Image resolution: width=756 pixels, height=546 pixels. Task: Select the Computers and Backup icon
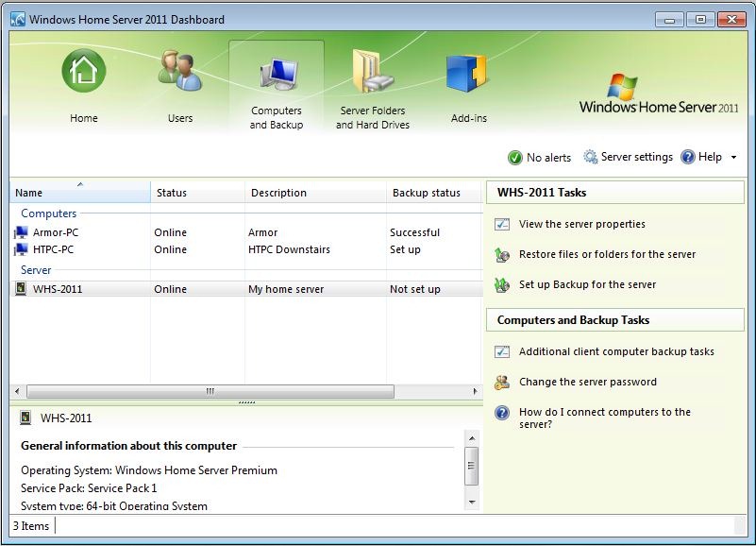click(x=278, y=74)
